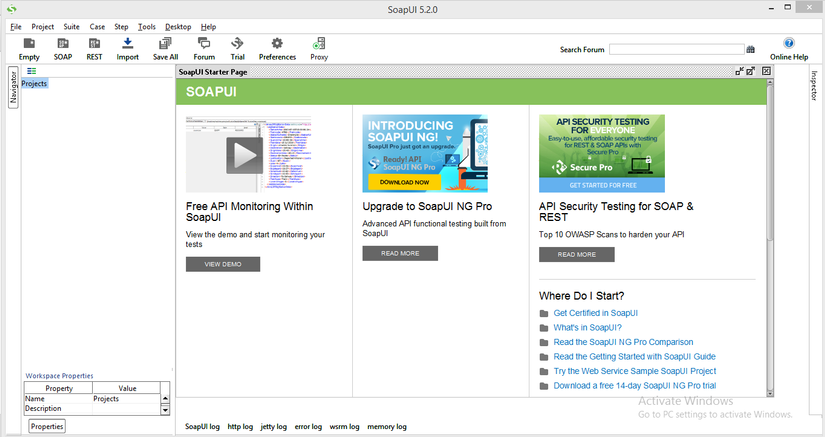This screenshot has width=825, height=437.
Task: Open the jetty log tab
Action: 274,426
